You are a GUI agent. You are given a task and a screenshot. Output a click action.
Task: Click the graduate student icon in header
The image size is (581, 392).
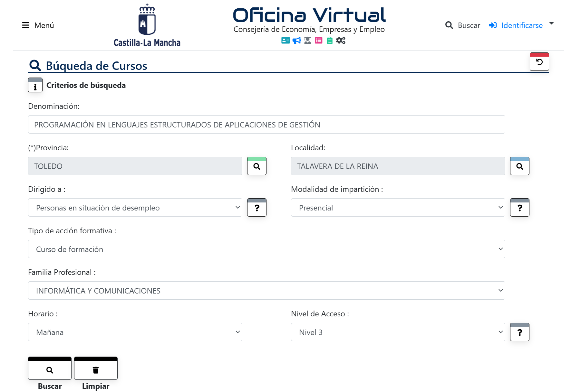tap(307, 40)
